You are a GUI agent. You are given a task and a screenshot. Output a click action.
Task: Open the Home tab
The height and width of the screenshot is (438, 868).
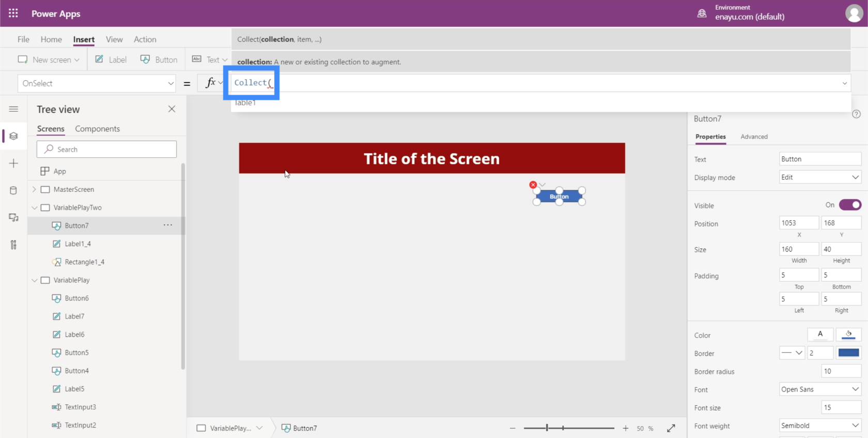pos(51,39)
